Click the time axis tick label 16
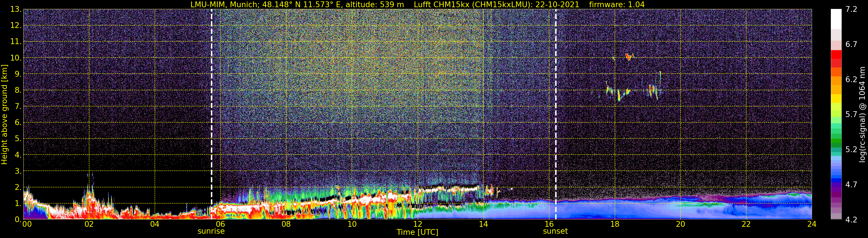 click(549, 224)
